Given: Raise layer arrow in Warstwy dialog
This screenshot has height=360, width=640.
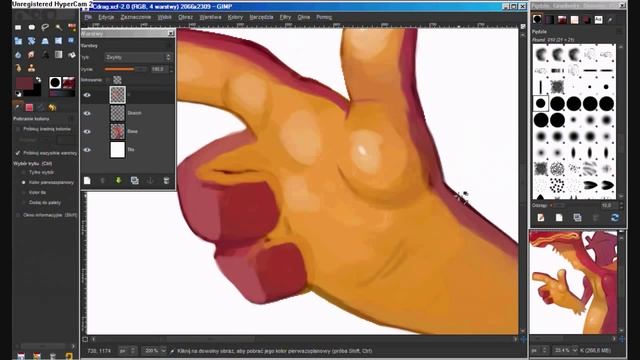Looking at the screenshot, I should pyautogui.click(x=103, y=180).
